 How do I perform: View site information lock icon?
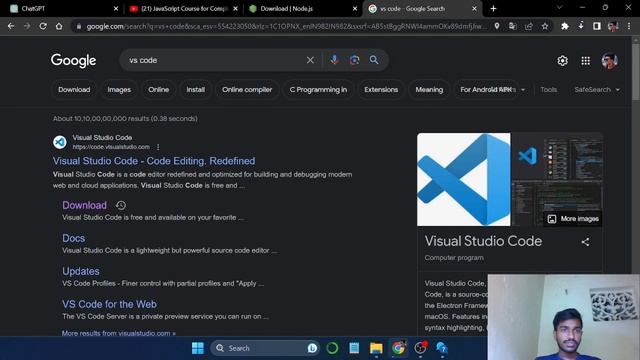coord(78,27)
